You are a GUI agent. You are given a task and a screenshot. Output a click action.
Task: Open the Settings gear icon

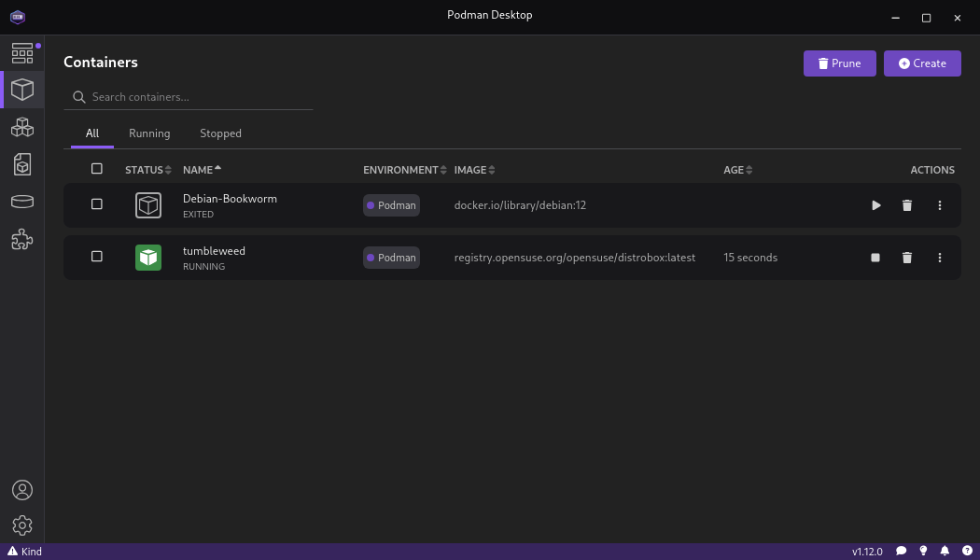[x=21, y=525]
